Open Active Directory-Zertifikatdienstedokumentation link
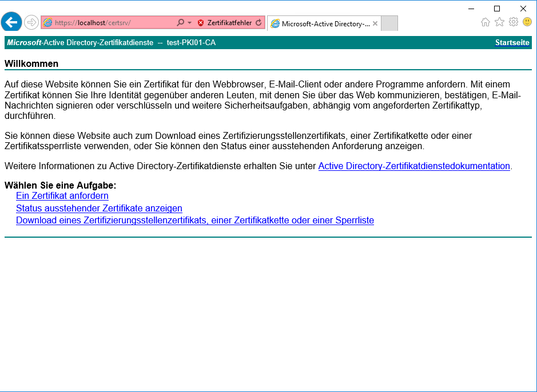Viewport: 537px width, 392px height. (414, 166)
